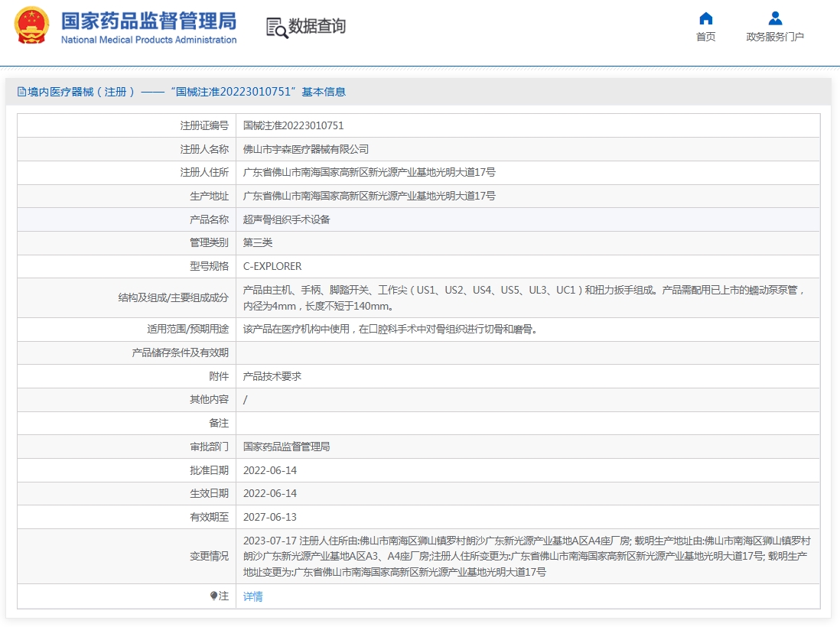Click the lightbulb icon next to 注

point(213,596)
